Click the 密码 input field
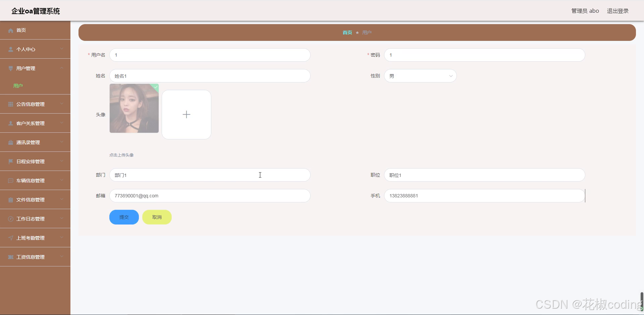Image resolution: width=644 pixels, height=315 pixels. (485, 55)
